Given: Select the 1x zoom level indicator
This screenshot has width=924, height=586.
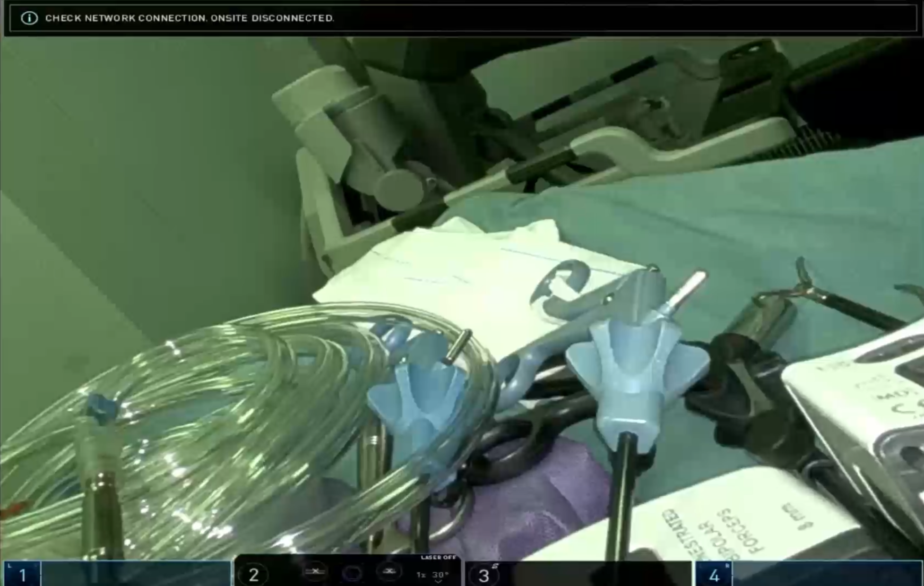Looking at the screenshot, I should coord(421,575).
